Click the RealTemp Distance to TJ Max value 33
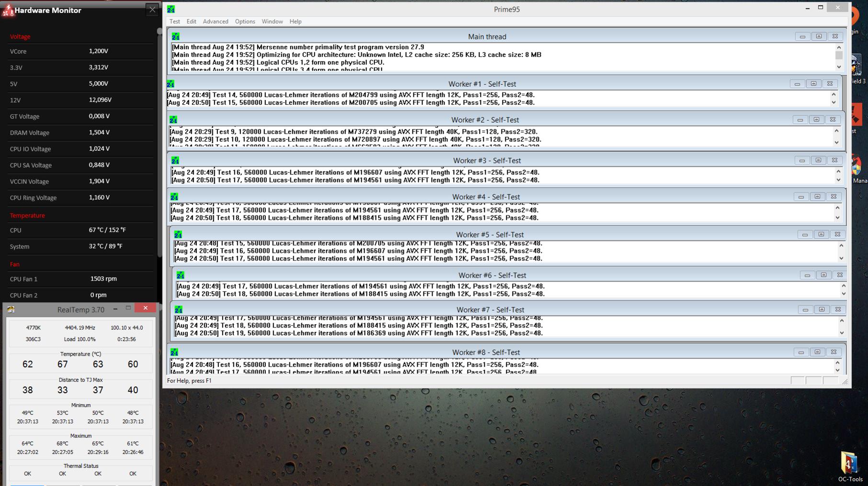 63,390
